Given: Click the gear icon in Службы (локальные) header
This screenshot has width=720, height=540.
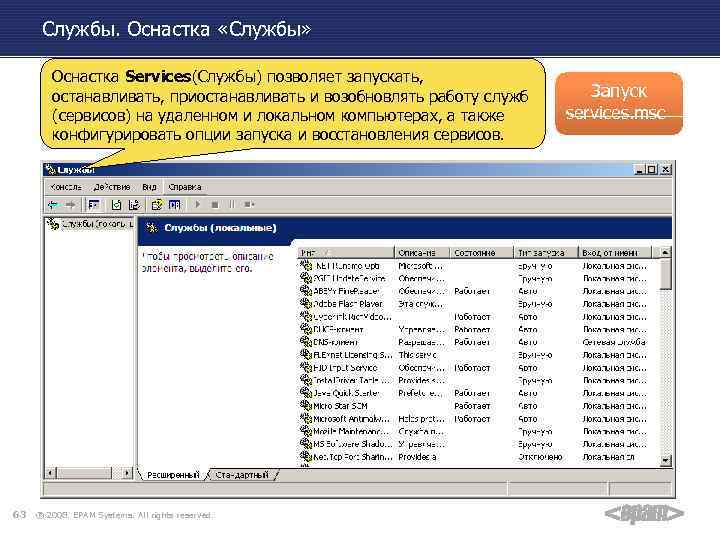Looking at the screenshot, I should click(x=152, y=228).
